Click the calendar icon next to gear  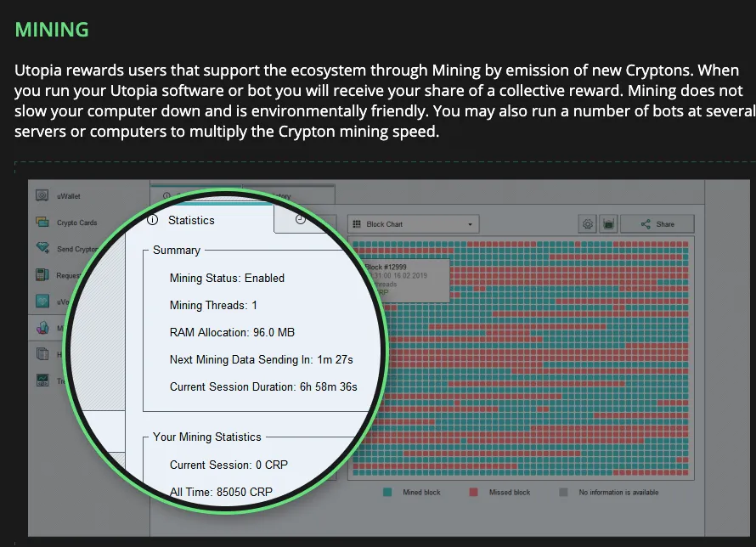pos(608,223)
